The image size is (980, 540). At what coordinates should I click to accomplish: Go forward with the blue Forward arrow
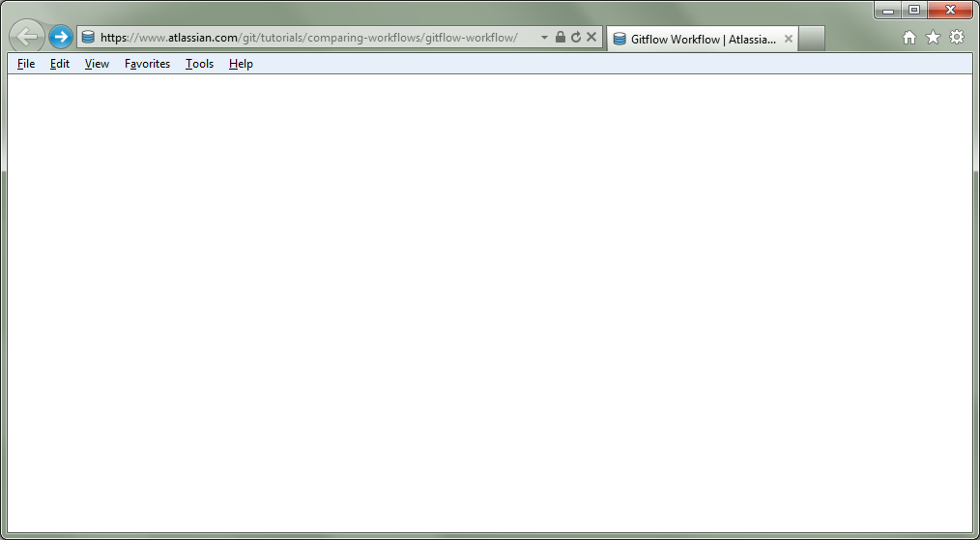pyautogui.click(x=61, y=38)
